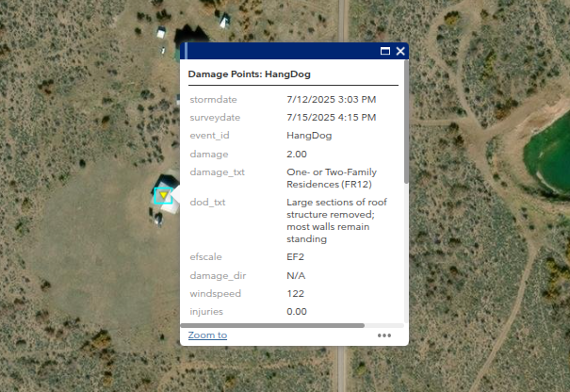Click the popup title 'Damage Points: HangDog'
The height and width of the screenshot is (392, 570).
[250, 74]
